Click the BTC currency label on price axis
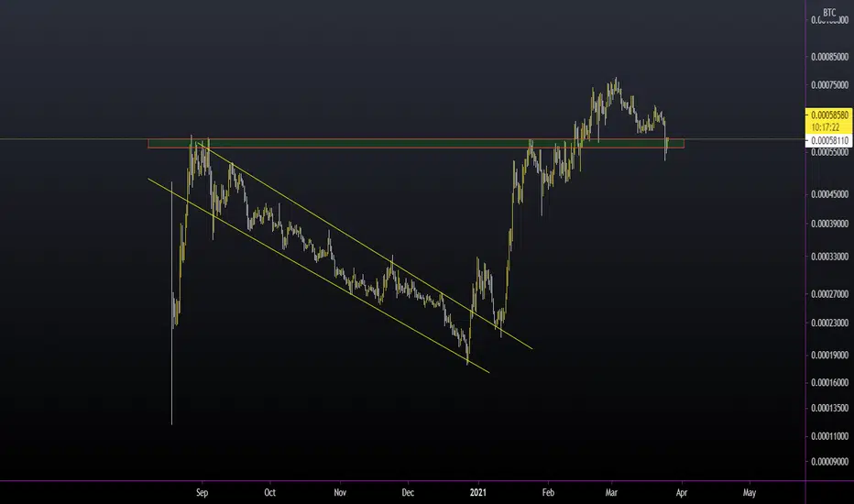The height and width of the screenshot is (504, 854). point(829,12)
